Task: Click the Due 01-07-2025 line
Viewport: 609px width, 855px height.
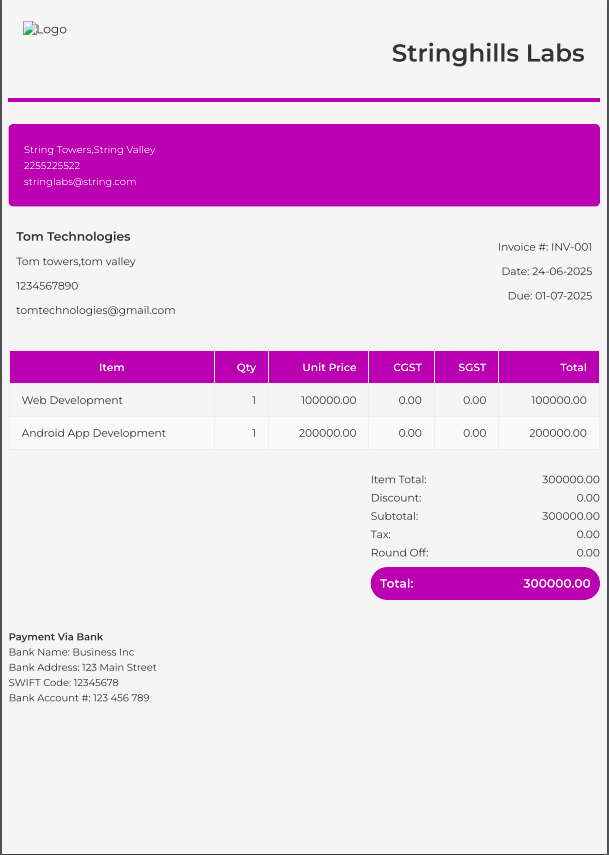Action: pyautogui.click(x=550, y=296)
